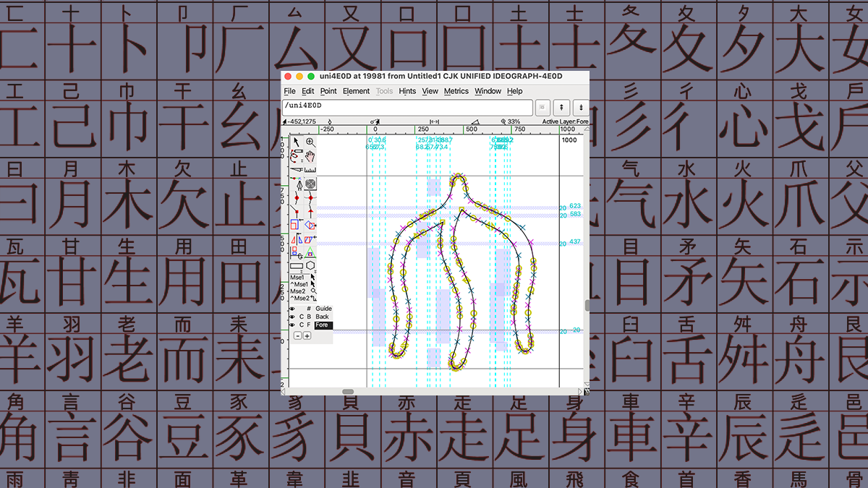
Task: Add new layer with plus button
Action: coord(307,335)
